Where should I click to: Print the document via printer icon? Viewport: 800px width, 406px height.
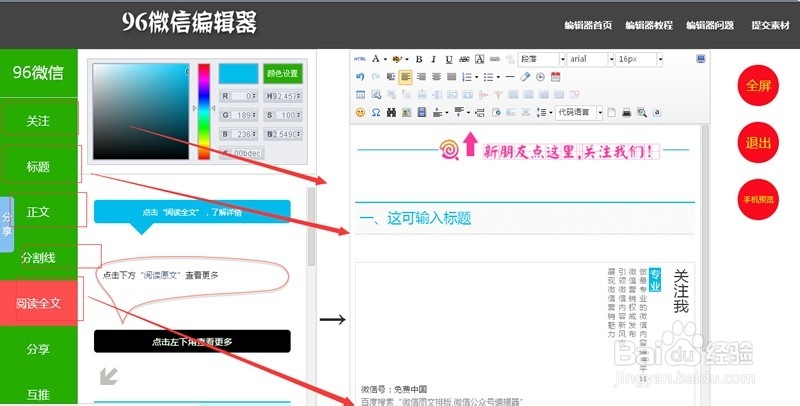point(627,113)
